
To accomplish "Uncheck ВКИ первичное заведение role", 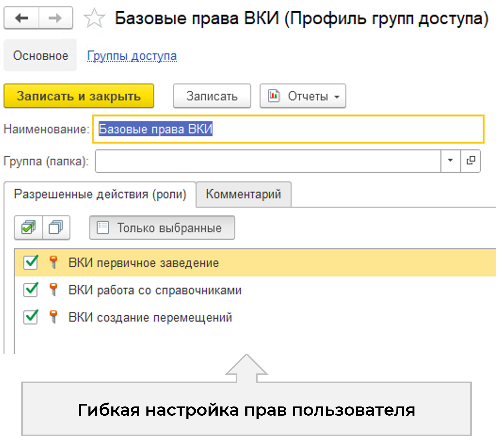I will (x=31, y=262).
